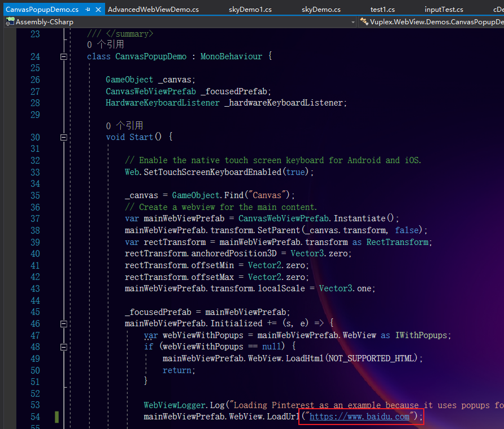Open the inputTest.cs tab

click(x=444, y=10)
